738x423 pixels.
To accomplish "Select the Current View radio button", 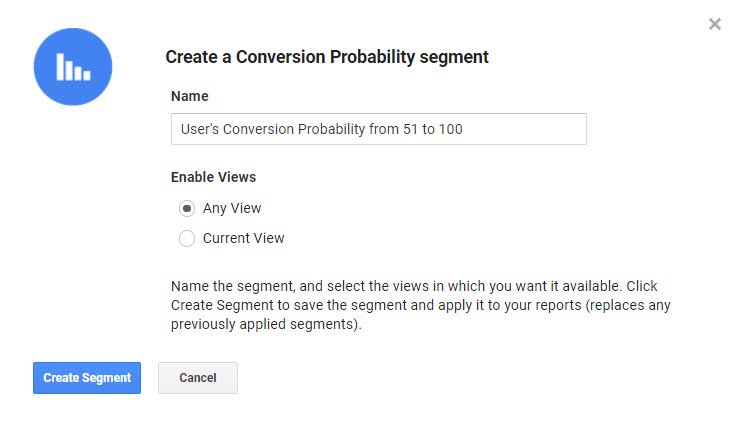I will [187, 239].
